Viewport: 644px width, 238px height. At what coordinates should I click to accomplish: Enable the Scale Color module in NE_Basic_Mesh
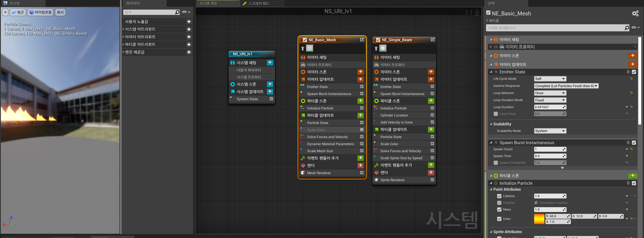tap(362, 130)
